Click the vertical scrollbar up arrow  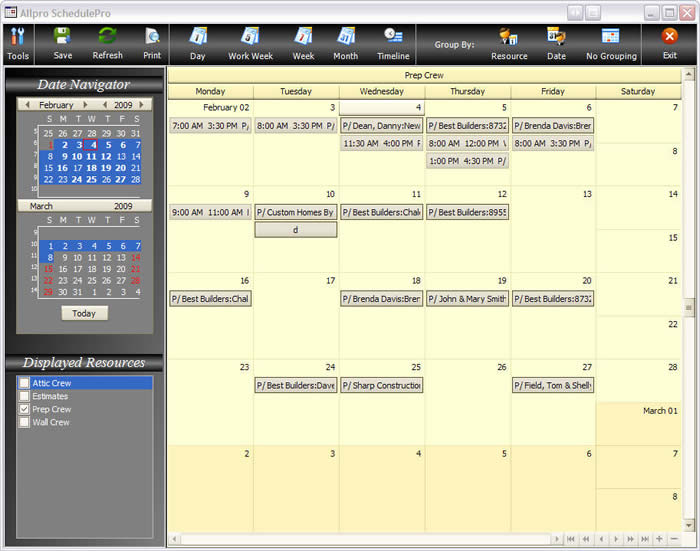688,74
